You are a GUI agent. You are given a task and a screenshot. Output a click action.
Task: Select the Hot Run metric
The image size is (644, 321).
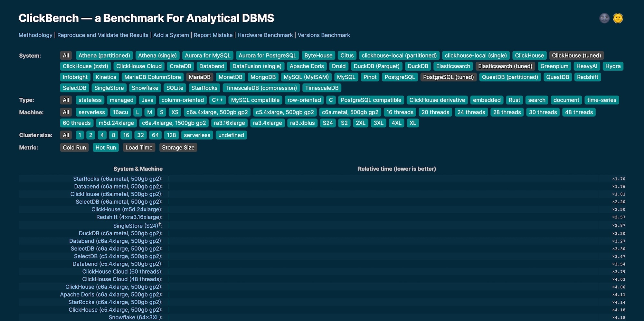(106, 148)
